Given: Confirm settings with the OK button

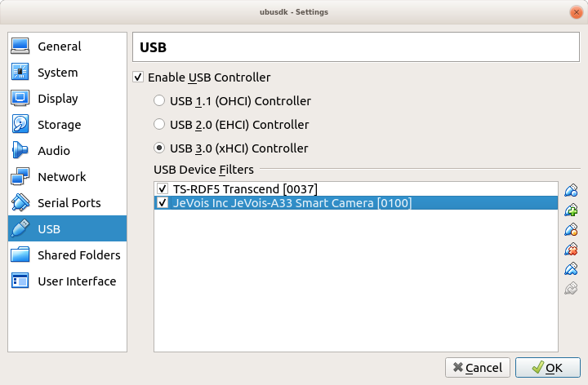Looking at the screenshot, I should 547,368.
